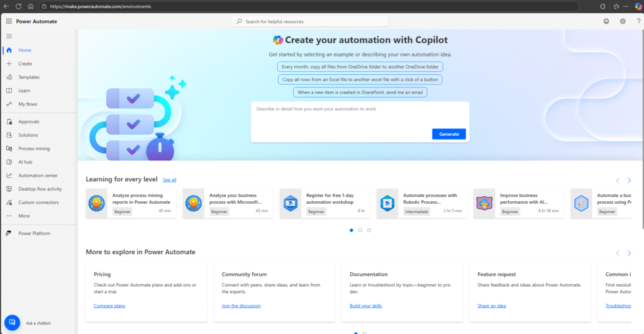The height and width of the screenshot is (334, 644).
Task: Show next explore cards with right chevron
Action: [629, 253]
